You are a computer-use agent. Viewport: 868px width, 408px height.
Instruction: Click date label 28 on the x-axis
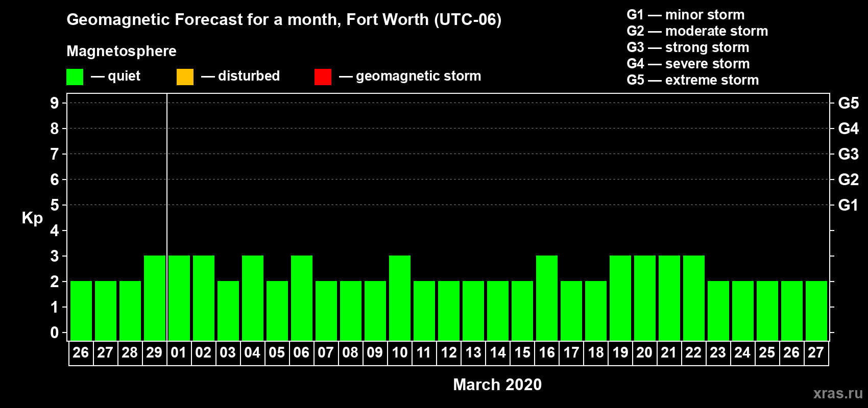130,353
